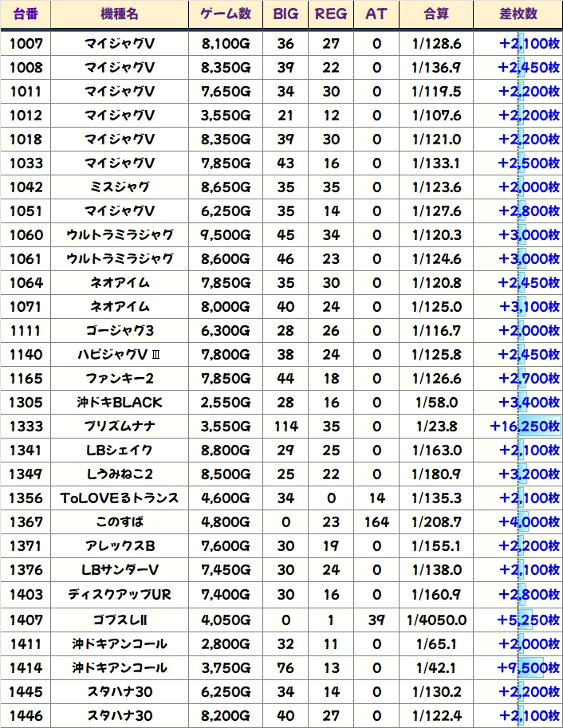Click the 差枚数 column header
Viewport: 563px width, 728px height.
tap(517, 14)
